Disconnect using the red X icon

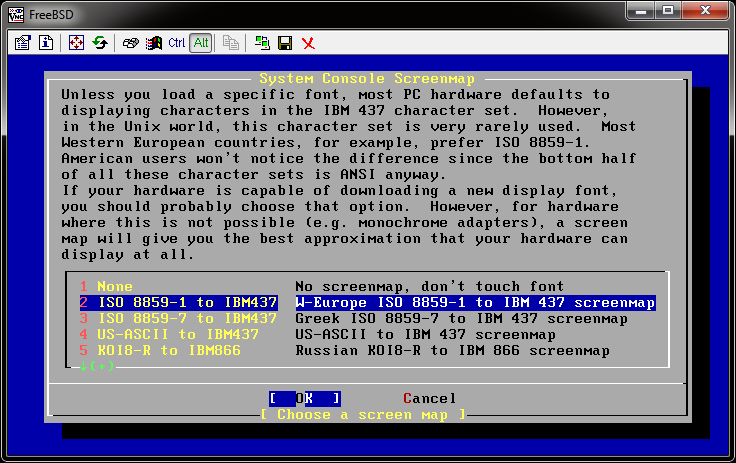point(308,43)
